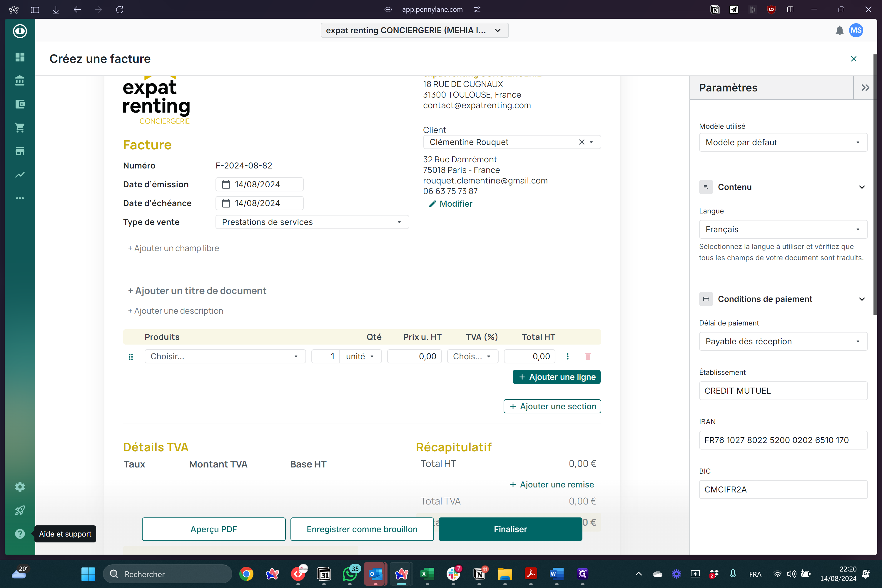Click the Aperçu PDF button
The image size is (882, 588).
pos(213,529)
